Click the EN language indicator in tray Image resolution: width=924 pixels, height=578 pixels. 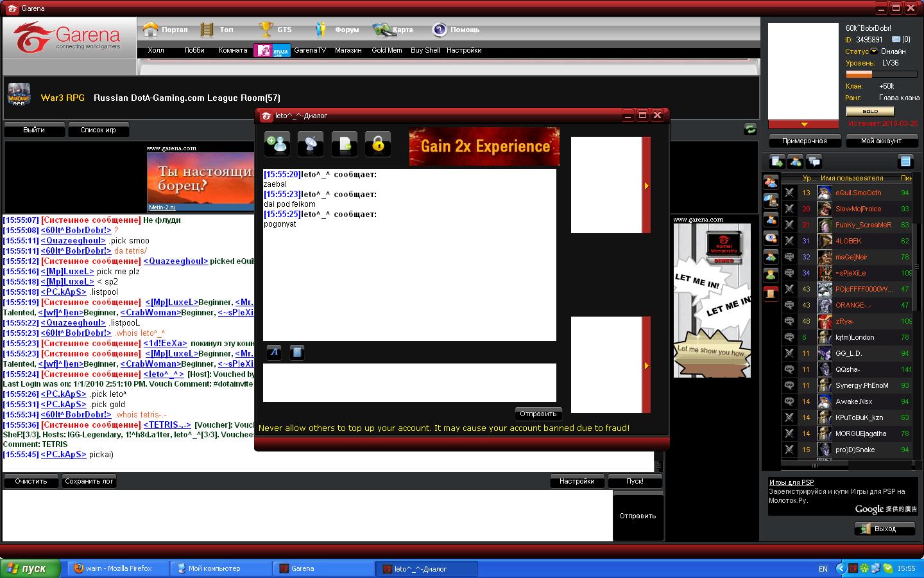(x=823, y=569)
